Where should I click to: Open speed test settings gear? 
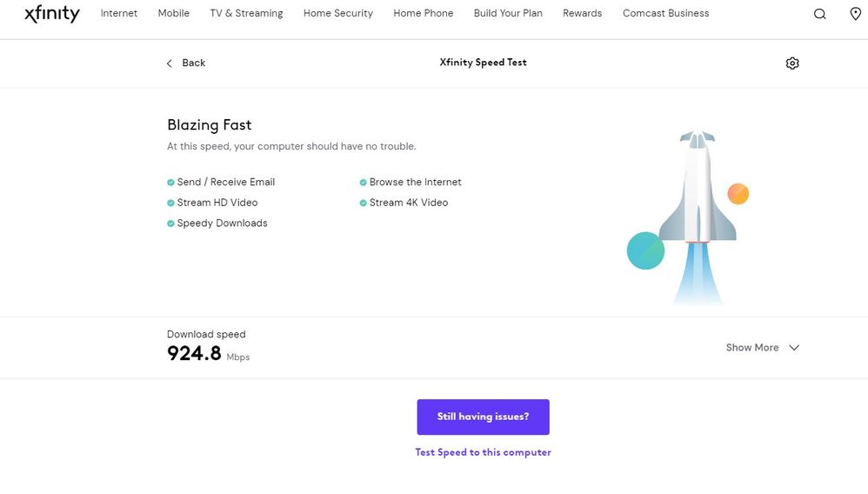792,63
